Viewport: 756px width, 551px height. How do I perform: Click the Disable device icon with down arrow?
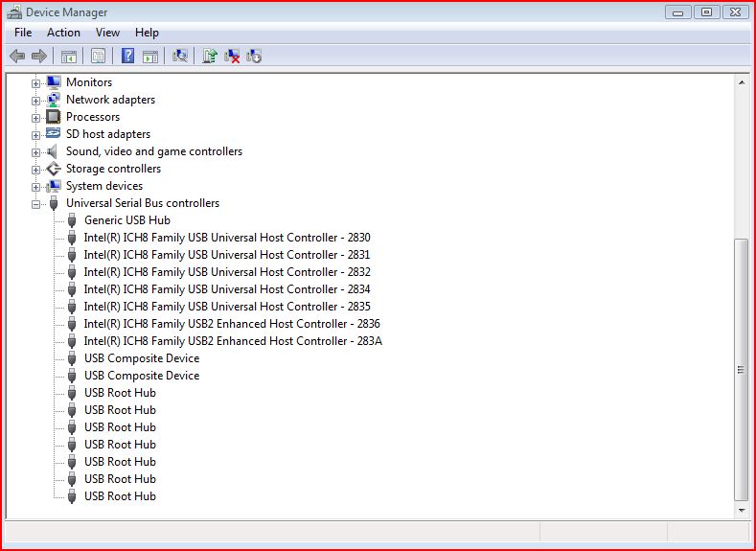point(254,56)
